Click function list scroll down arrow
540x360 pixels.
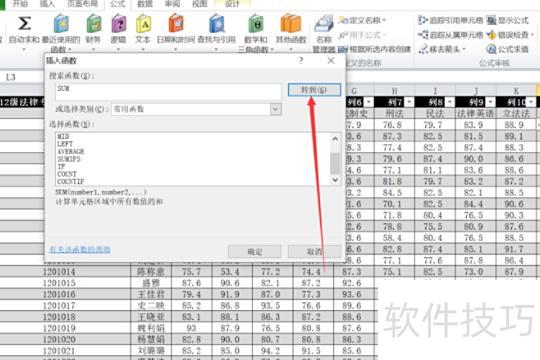pos(335,180)
